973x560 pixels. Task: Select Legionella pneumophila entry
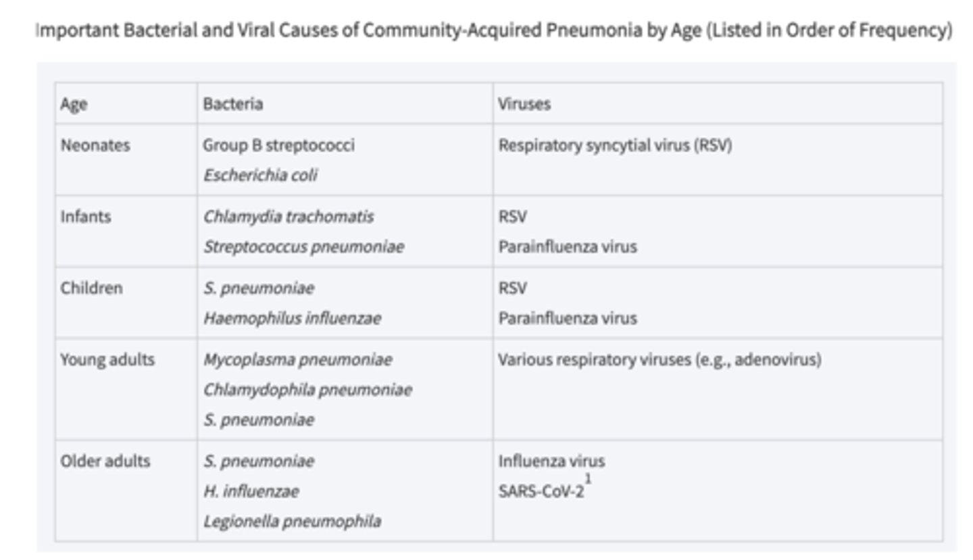[x=292, y=521]
